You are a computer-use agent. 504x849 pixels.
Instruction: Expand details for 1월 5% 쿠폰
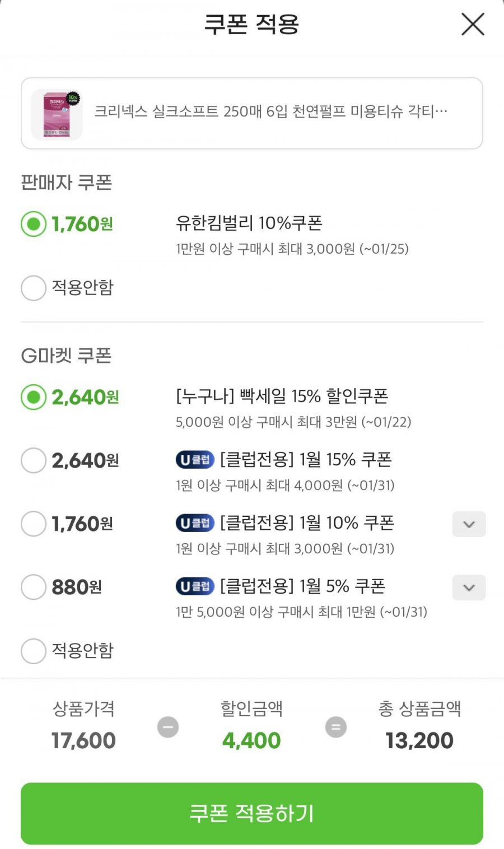coord(469,587)
